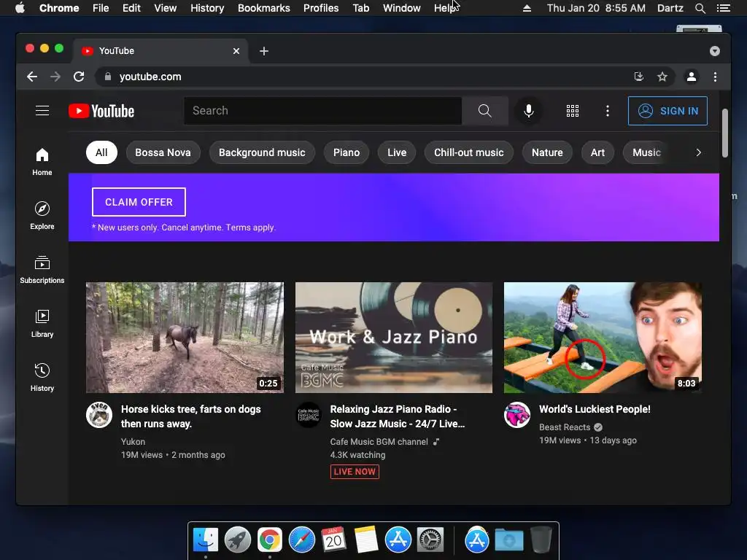
Task: Click Beast Reacts channel avatar
Action: (x=517, y=415)
